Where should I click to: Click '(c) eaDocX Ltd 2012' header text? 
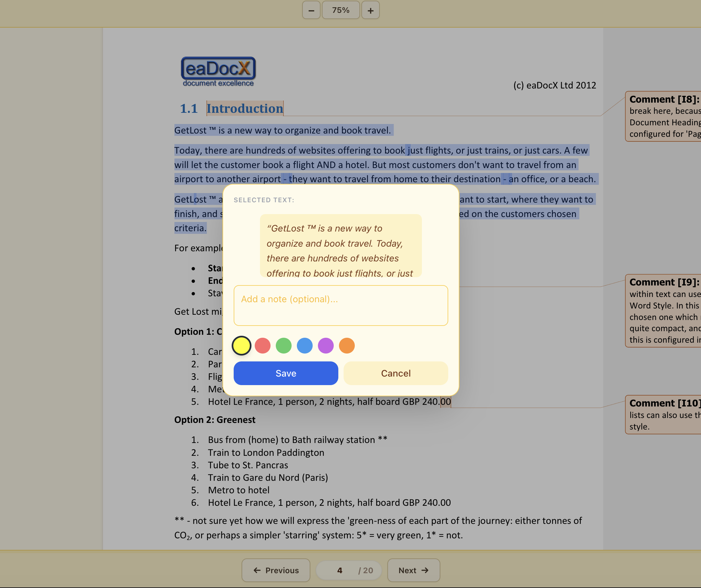pos(555,86)
